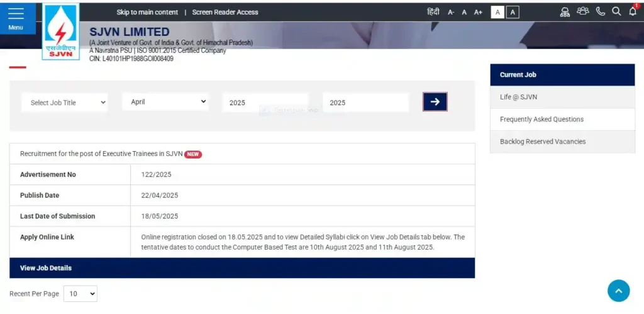644x314 pixels.
Task: Switch language to Hindi
Action: 433,12
